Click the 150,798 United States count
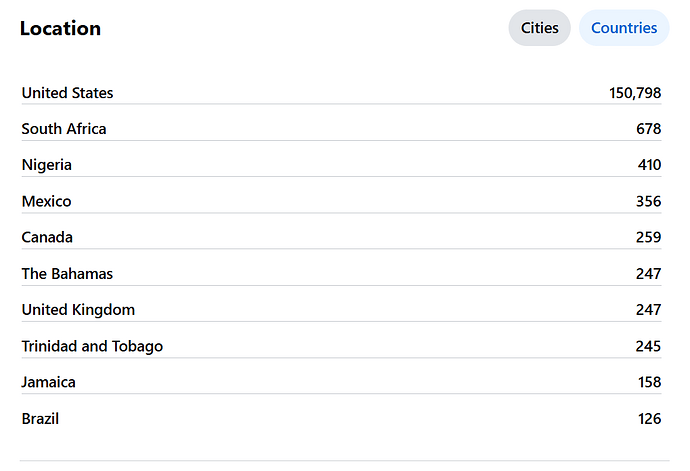This screenshot has height=471, width=690. click(x=635, y=93)
